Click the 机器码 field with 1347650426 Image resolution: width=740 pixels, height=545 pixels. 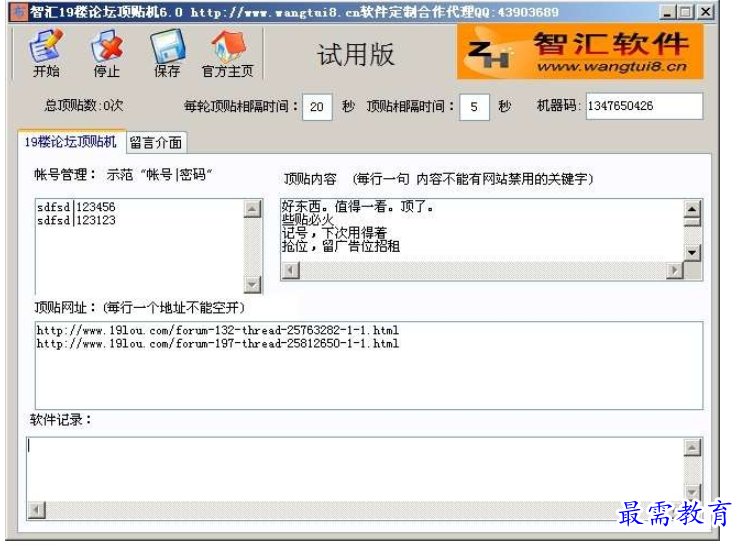(x=644, y=106)
